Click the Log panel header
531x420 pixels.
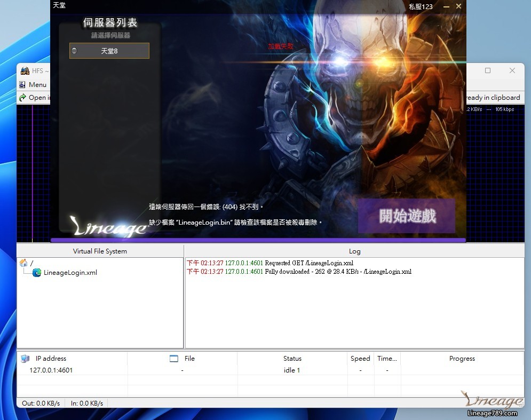[x=354, y=251]
